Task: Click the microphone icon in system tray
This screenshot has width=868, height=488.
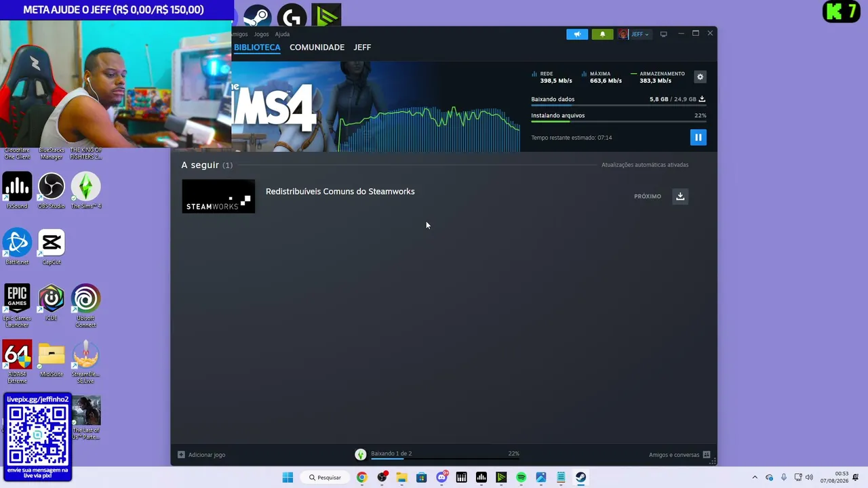Action: [x=784, y=477]
